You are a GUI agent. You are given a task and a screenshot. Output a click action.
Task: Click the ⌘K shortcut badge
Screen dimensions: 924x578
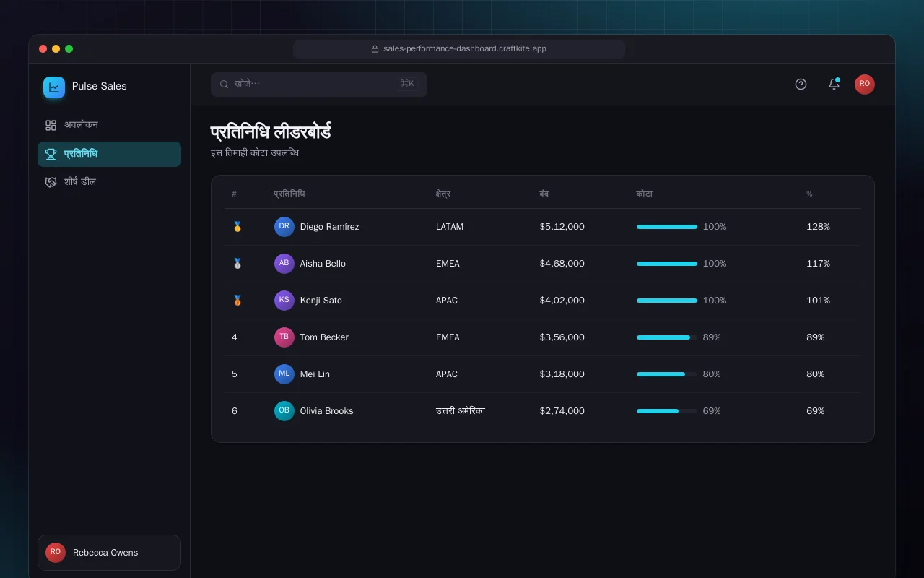click(407, 84)
